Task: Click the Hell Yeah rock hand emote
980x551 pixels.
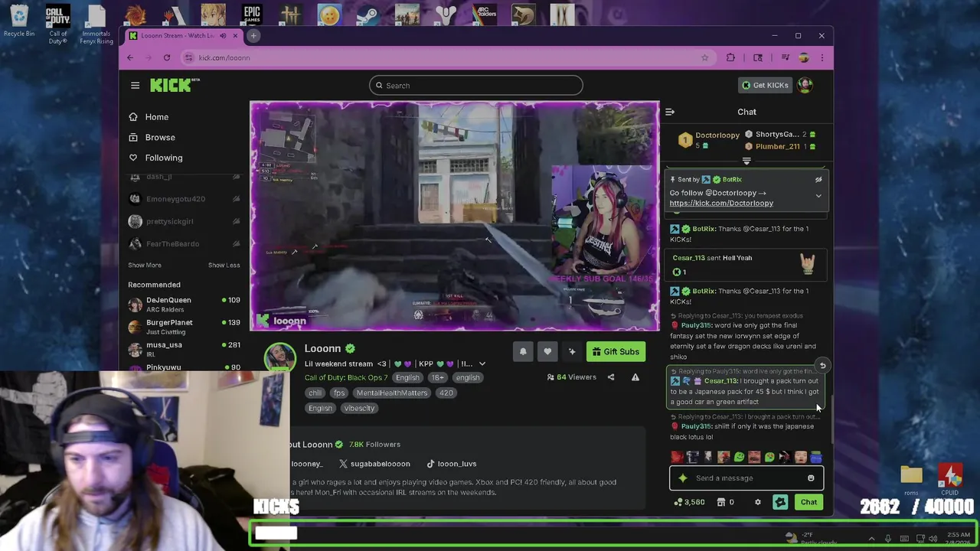Action: click(808, 265)
